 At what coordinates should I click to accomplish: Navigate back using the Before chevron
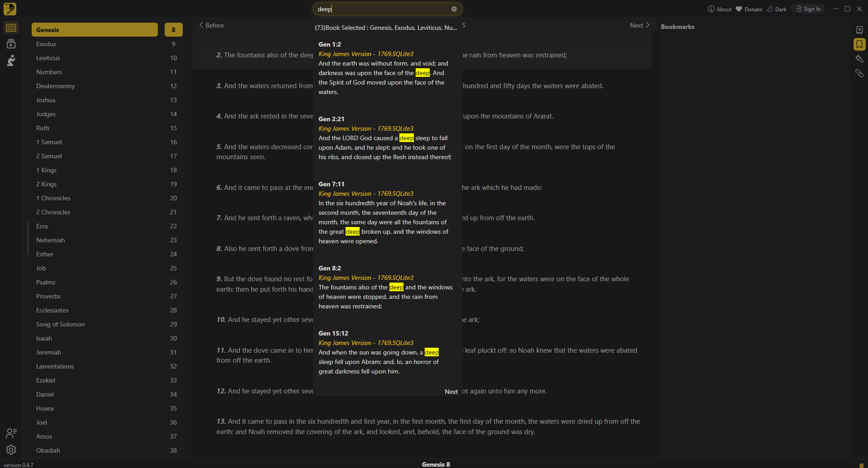click(x=211, y=25)
